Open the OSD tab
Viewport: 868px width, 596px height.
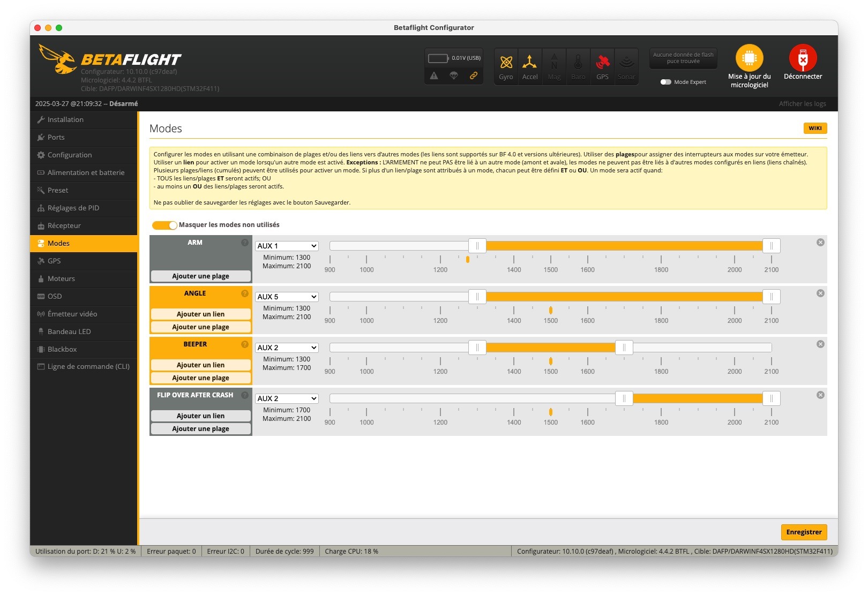click(x=84, y=297)
